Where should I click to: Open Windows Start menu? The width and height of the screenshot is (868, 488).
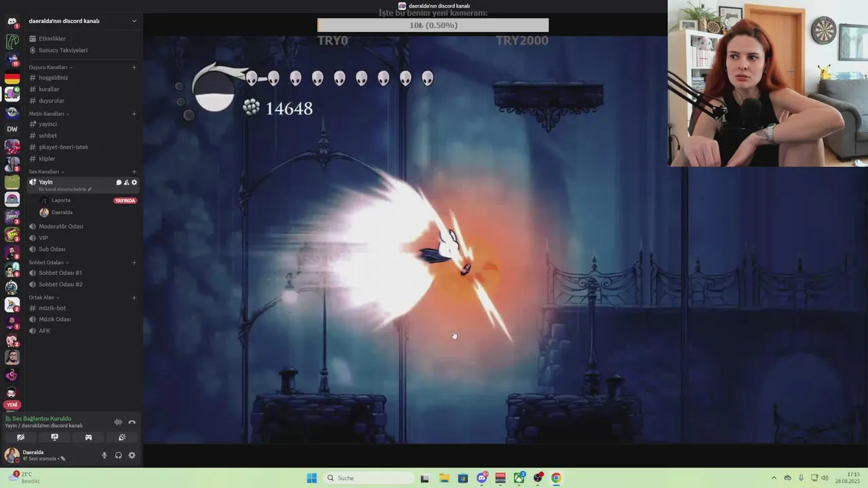click(311, 478)
